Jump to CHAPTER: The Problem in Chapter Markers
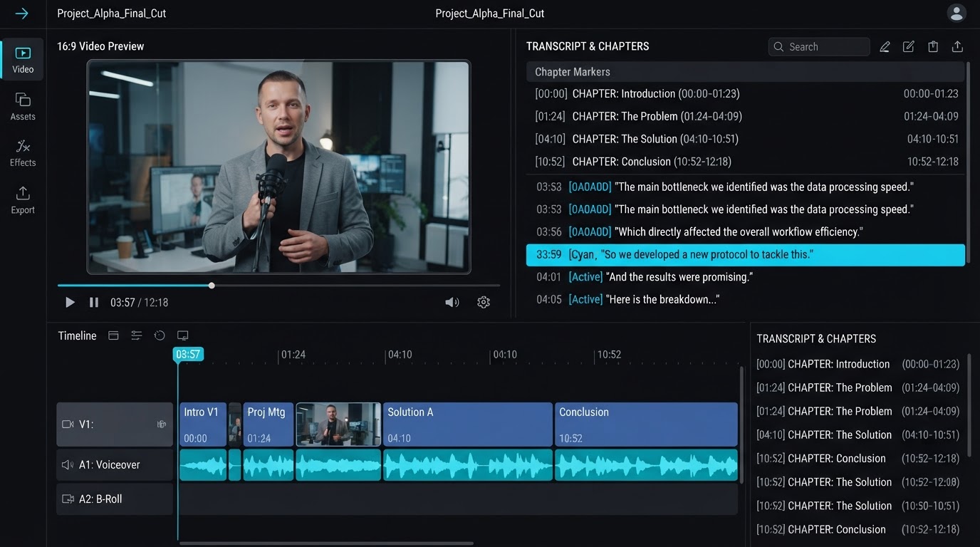 point(746,117)
